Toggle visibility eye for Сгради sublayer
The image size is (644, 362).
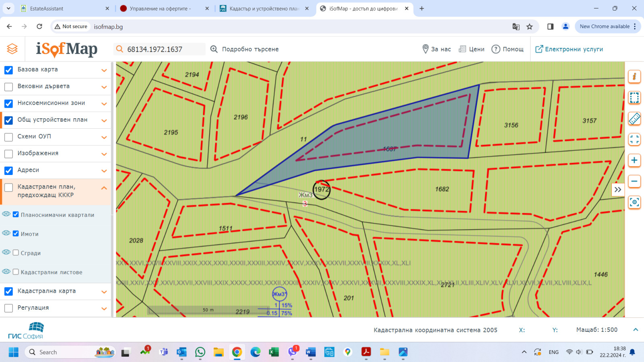pyautogui.click(x=6, y=252)
